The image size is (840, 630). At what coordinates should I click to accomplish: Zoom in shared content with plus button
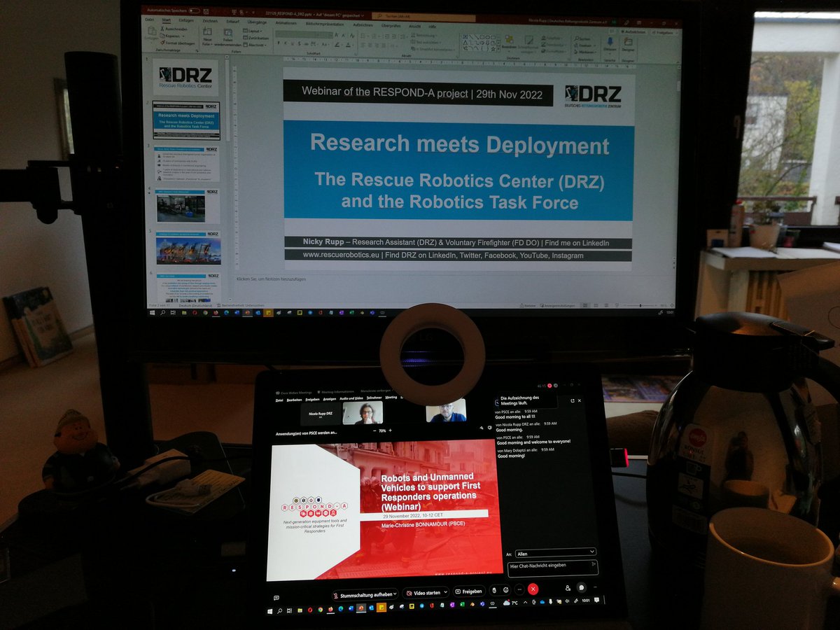pyautogui.click(x=391, y=430)
